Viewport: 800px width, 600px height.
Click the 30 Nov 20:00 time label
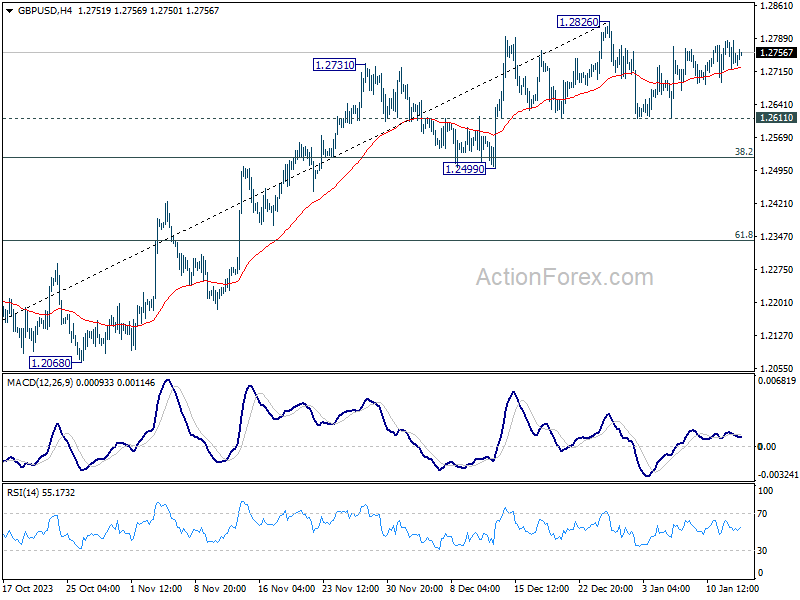[413, 588]
